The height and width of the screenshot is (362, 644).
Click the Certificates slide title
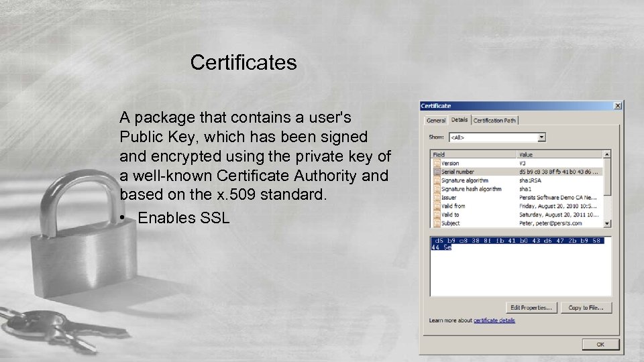coord(243,63)
